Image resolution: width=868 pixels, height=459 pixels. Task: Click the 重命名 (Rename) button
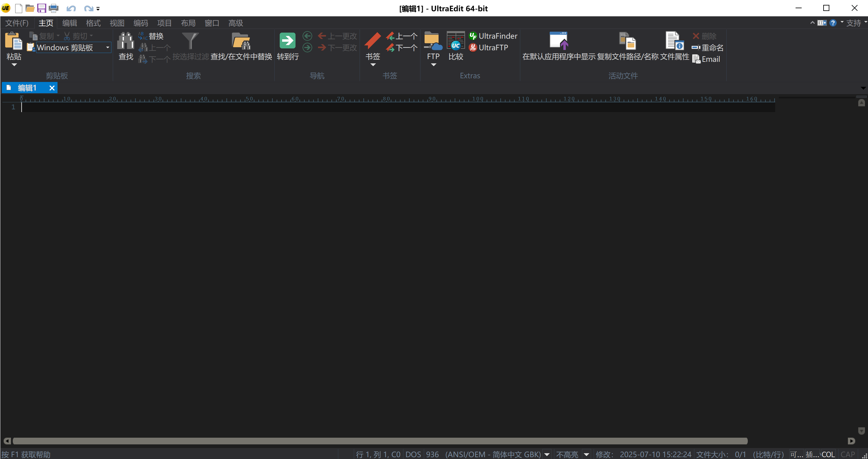click(708, 48)
